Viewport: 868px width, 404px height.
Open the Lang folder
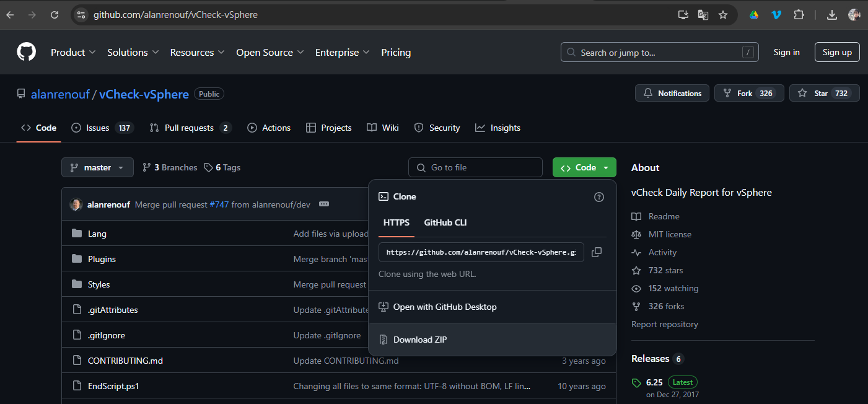pyautogui.click(x=97, y=234)
